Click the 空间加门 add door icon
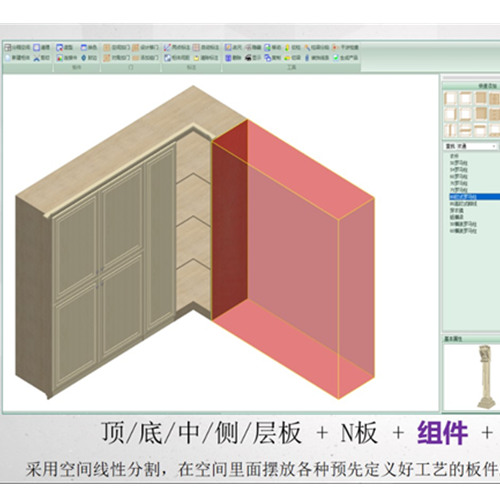The width and height of the screenshot is (500, 500). [x=107, y=47]
